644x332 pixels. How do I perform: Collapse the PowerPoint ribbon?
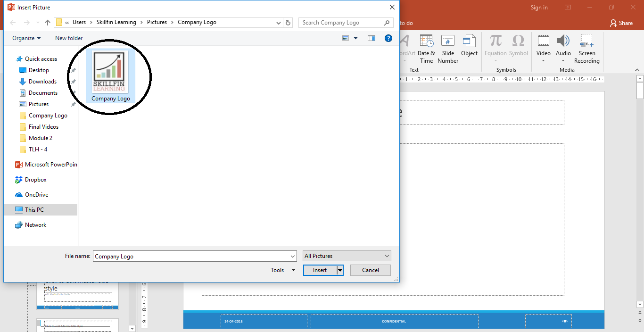click(637, 70)
